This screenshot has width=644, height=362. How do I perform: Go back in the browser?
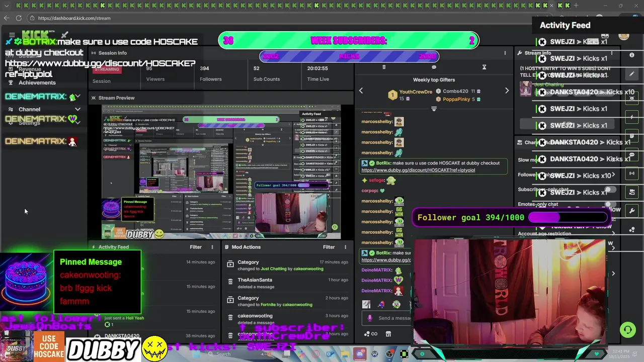pyautogui.click(x=6, y=18)
